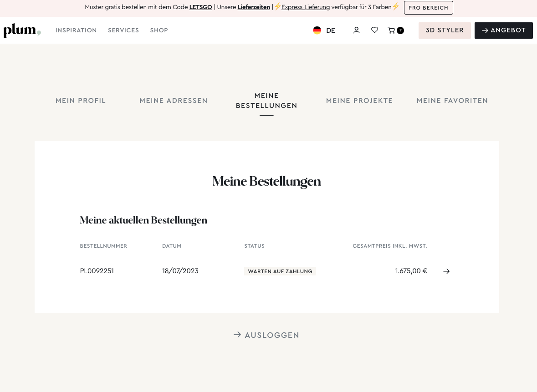Switch to Mein Profil tab

click(x=81, y=101)
